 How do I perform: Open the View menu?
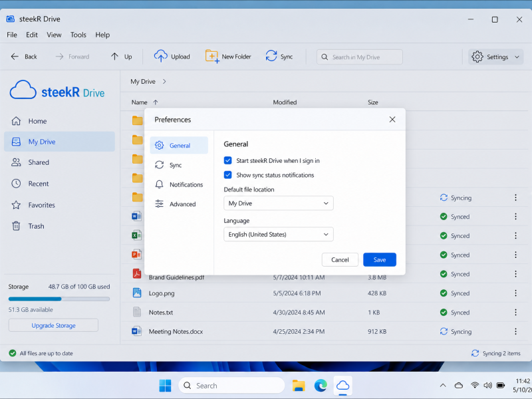[54, 35]
